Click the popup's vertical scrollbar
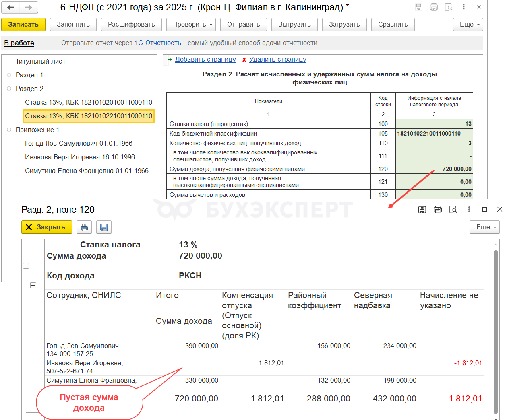The width and height of the screenshot is (505, 420). (496, 330)
